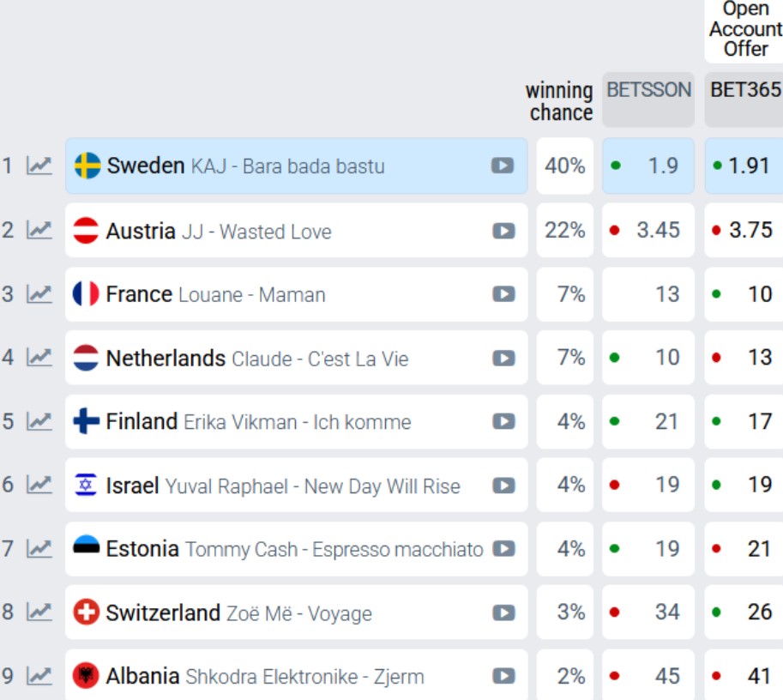The height and width of the screenshot is (700, 783).
Task: Show trend graph icon for Finland
Action: (39, 422)
